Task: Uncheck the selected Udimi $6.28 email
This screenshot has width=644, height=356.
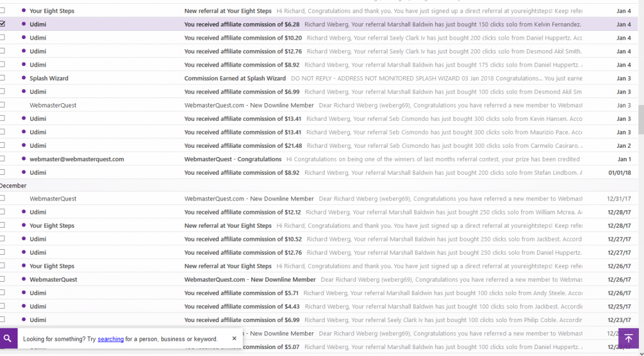Action: pyautogui.click(x=3, y=24)
